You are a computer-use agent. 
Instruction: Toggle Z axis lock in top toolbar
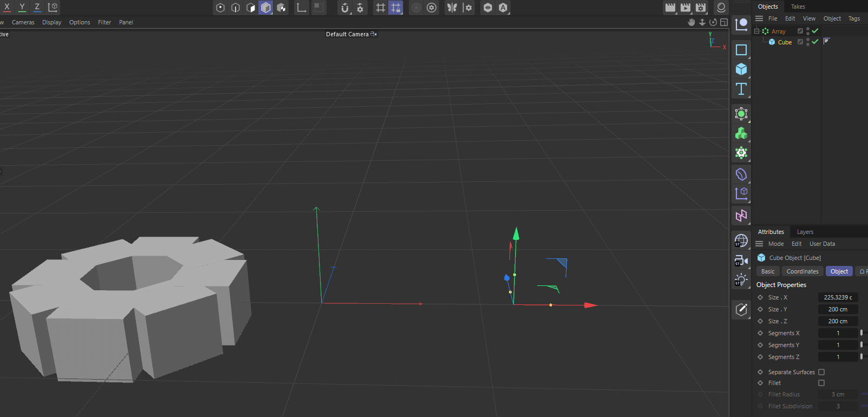(37, 7)
